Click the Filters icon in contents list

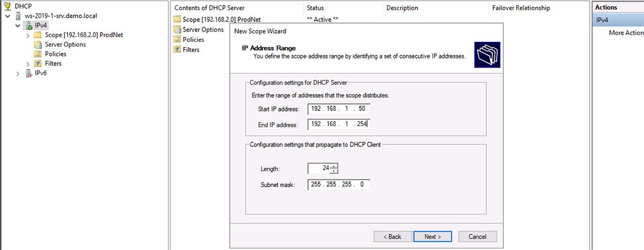click(177, 50)
